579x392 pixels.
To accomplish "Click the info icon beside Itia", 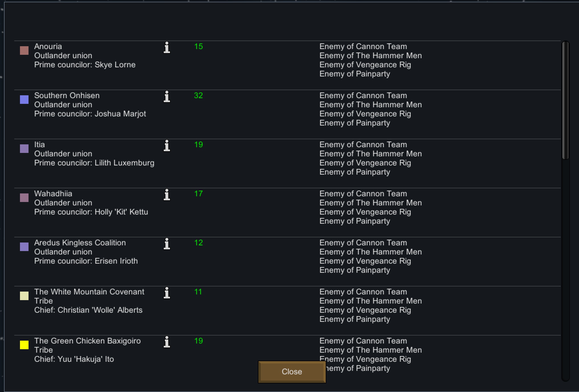I will [167, 146].
